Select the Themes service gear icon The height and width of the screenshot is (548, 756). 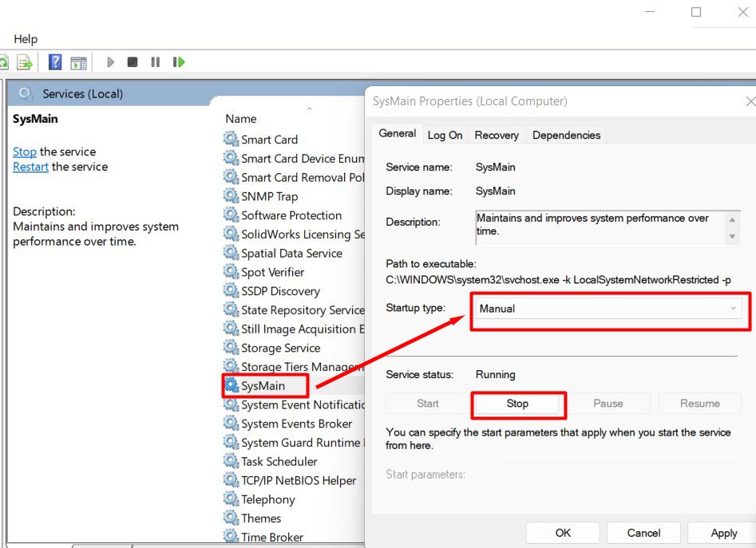tap(232, 518)
